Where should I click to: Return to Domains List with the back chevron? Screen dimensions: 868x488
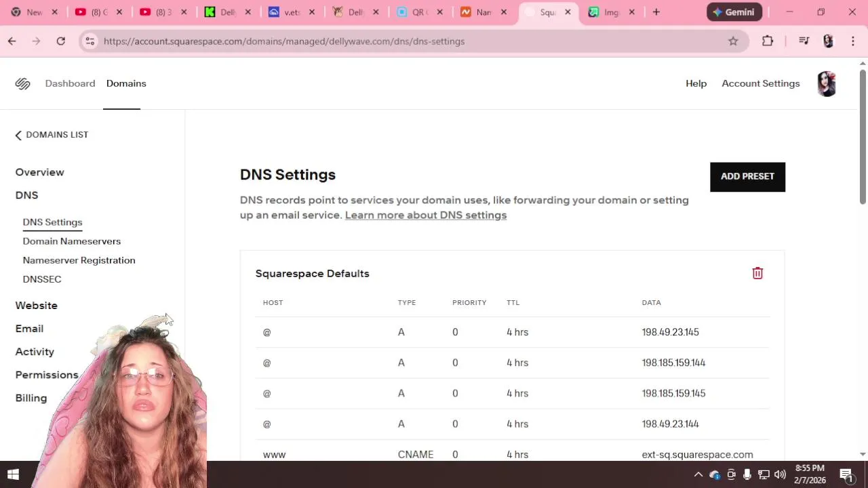click(x=52, y=135)
